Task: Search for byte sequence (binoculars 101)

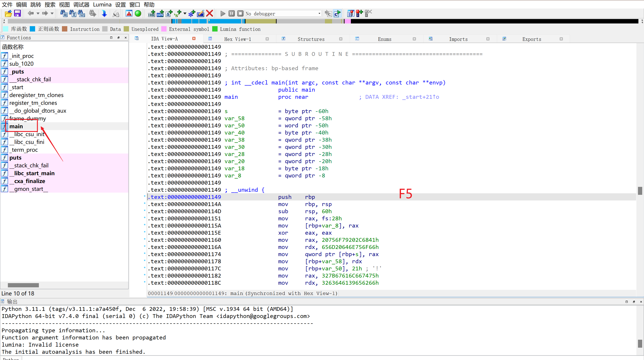Action: pyautogui.click(x=81, y=13)
